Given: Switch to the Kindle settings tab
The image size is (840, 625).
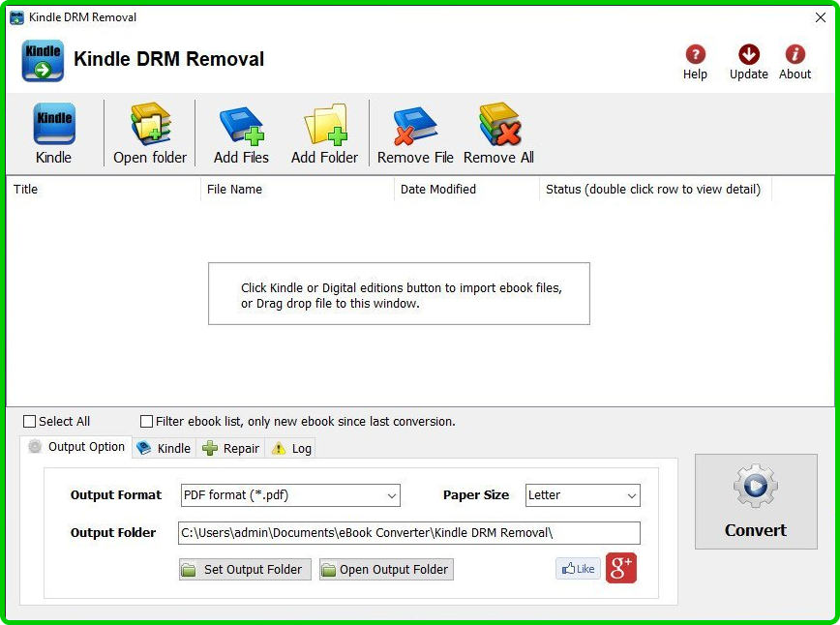Looking at the screenshot, I should coord(164,448).
